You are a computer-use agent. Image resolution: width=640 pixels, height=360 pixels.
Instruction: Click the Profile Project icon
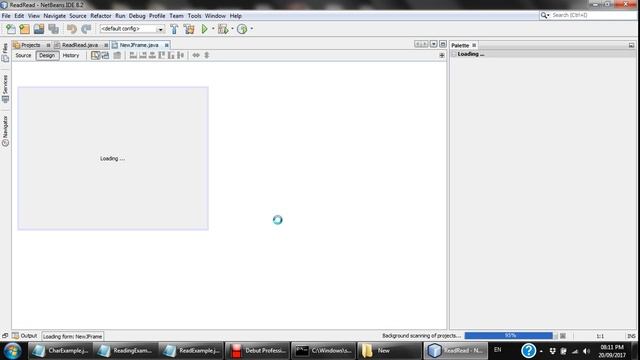242,29
